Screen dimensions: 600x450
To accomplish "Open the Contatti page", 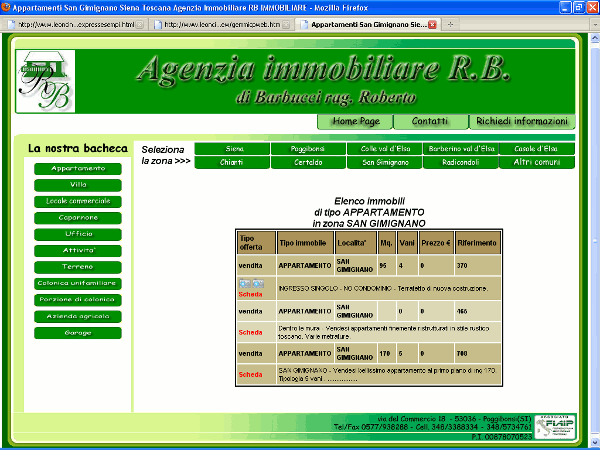I will click(x=430, y=121).
